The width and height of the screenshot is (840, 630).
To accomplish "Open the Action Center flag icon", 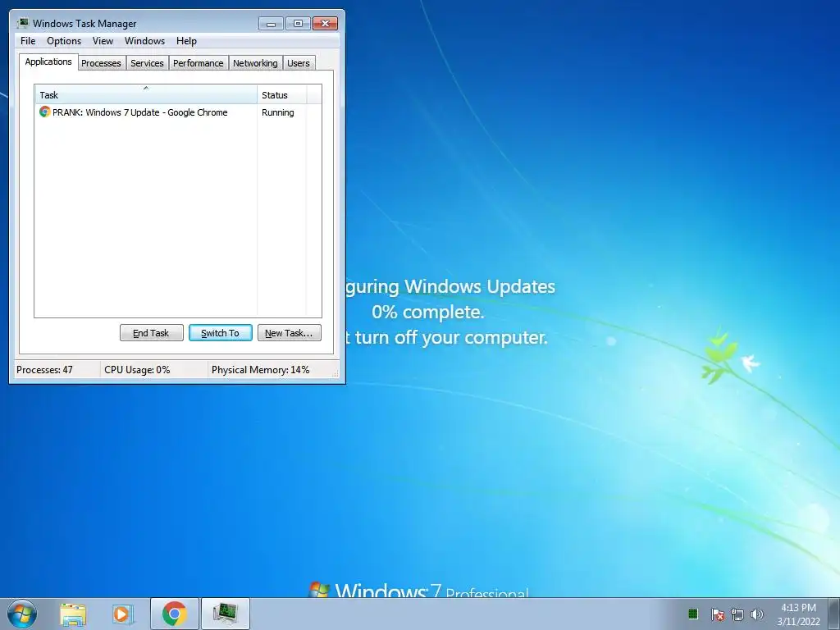I will tap(717, 614).
